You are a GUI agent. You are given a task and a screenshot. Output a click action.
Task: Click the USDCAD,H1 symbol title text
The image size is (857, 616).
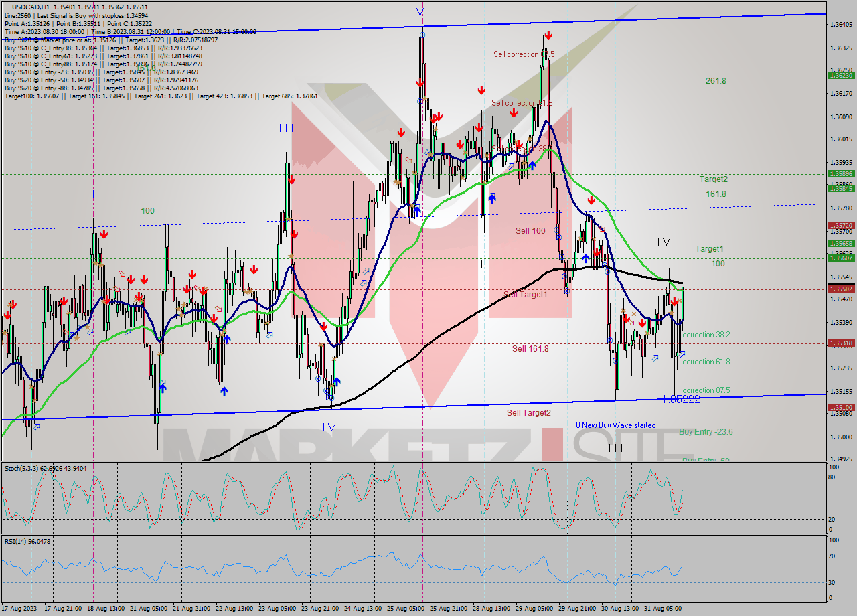[x=32, y=7]
